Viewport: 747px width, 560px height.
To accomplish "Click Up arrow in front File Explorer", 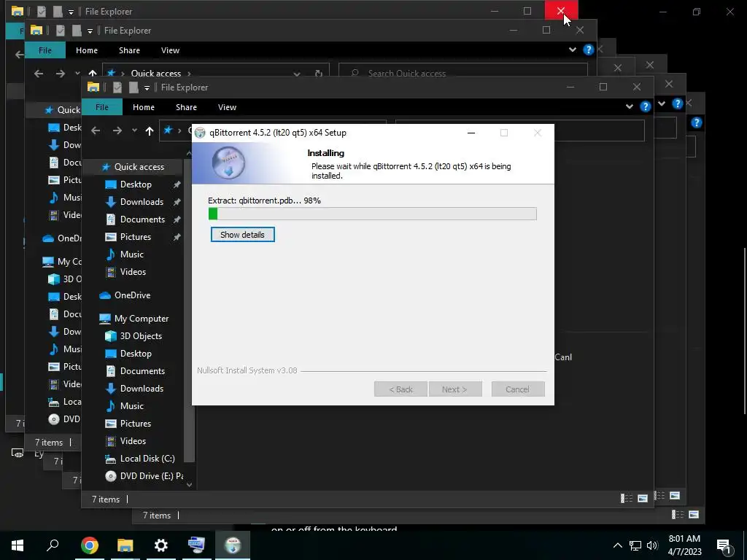I will 150,131.
